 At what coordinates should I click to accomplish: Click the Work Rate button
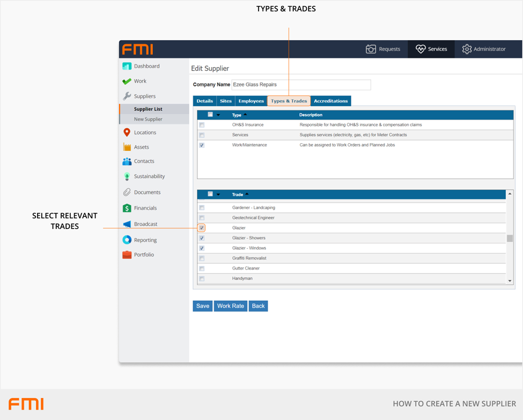pos(231,306)
